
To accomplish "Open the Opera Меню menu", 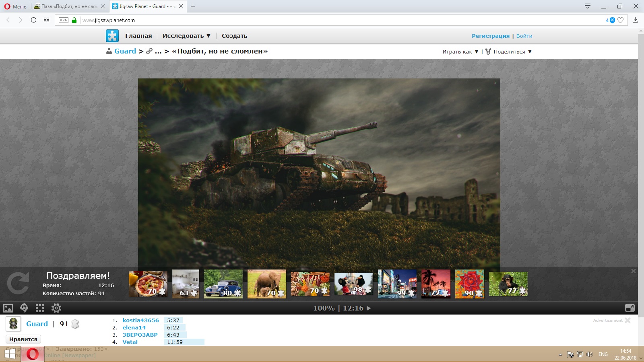I will (15, 6).
